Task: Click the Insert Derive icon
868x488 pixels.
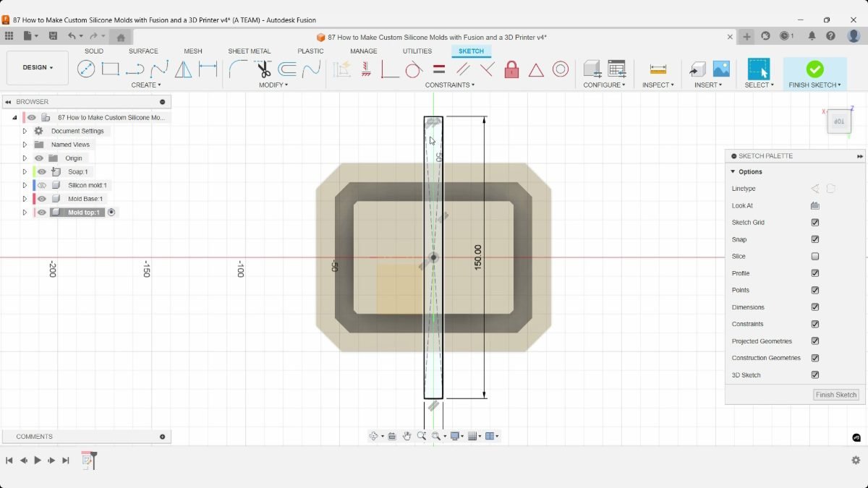Action: click(697, 69)
